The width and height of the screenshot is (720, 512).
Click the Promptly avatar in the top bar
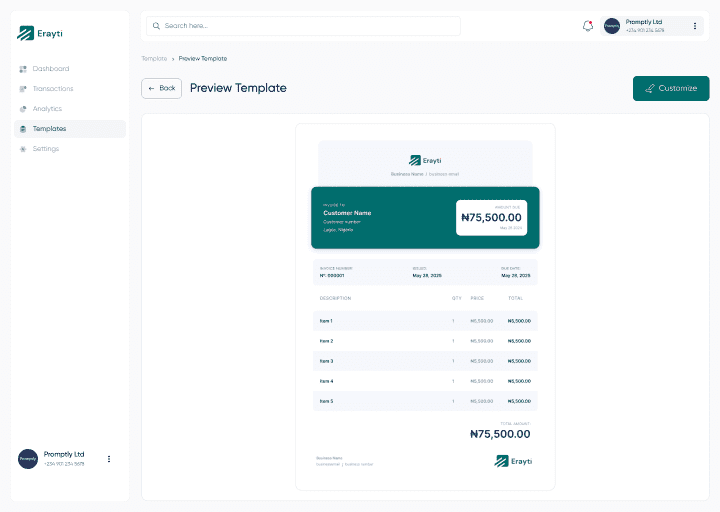pyautogui.click(x=612, y=26)
